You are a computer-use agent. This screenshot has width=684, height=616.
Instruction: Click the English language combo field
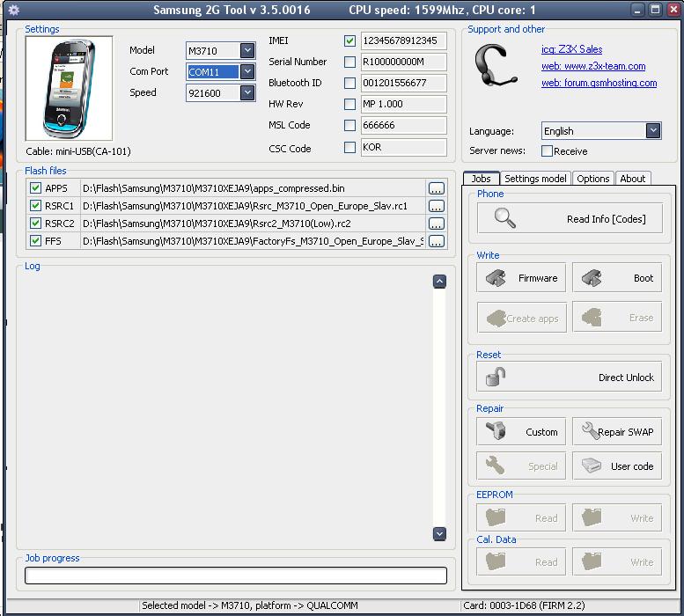click(601, 131)
